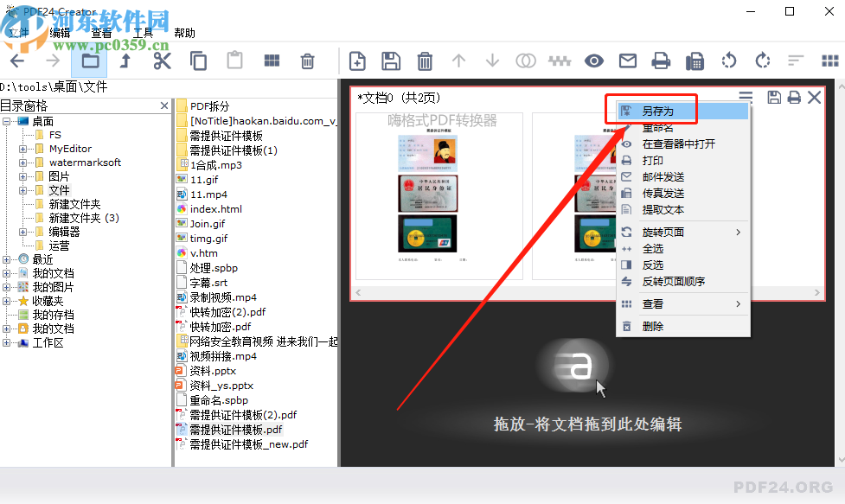Select 新建文件夹 (3) in tree
The height and width of the screenshot is (504, 845).
pos(84,218)
